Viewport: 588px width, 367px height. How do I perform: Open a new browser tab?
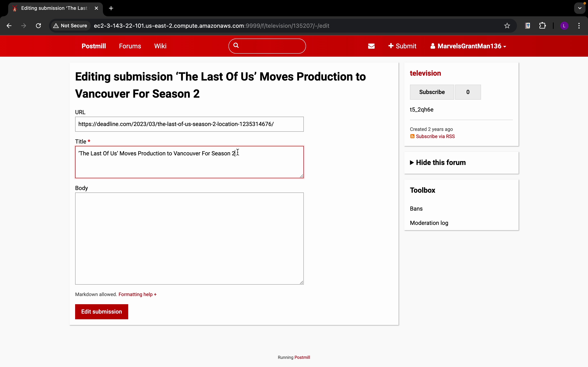coord(111,8)
